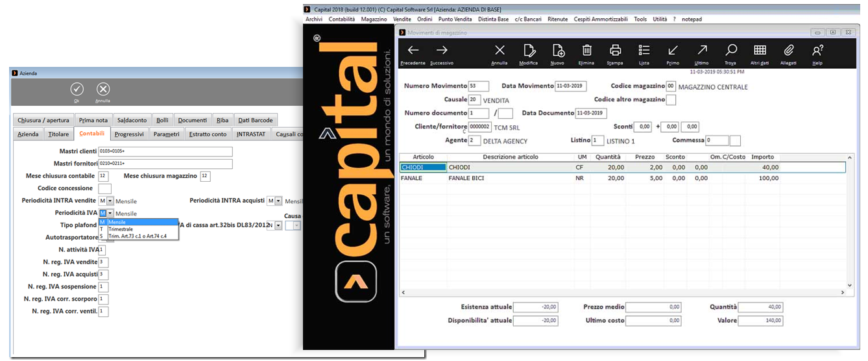The image size is (868, 361).
Task: Create a Nuovo movement
Action: [558, 50]
